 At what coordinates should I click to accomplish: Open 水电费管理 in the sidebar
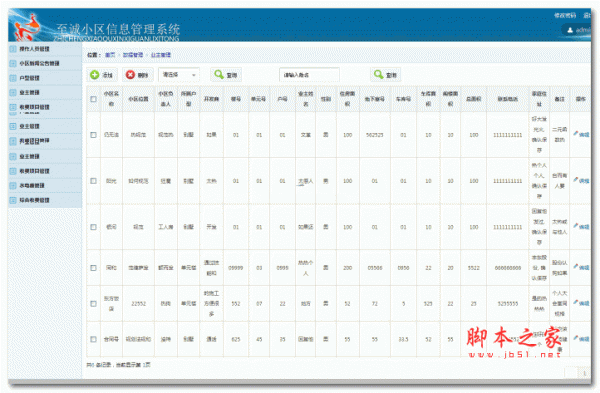tap(33, 186)
